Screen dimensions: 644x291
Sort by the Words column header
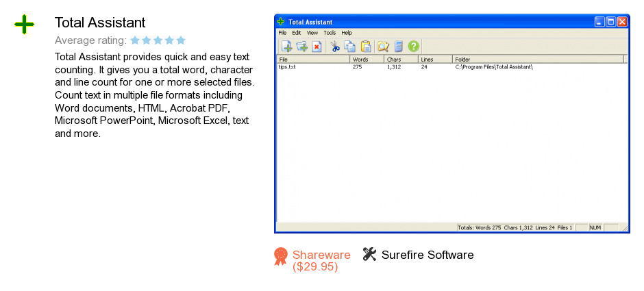tap(367, 60)
